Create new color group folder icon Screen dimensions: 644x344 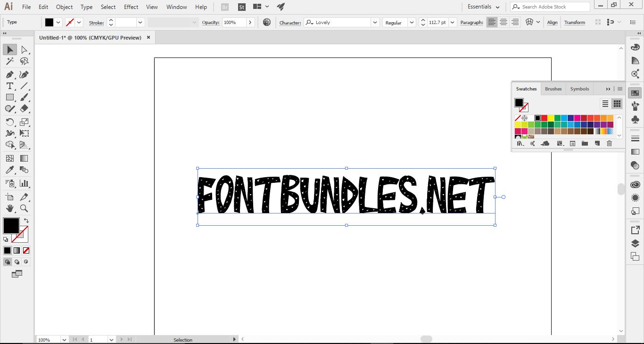(585, 143)
